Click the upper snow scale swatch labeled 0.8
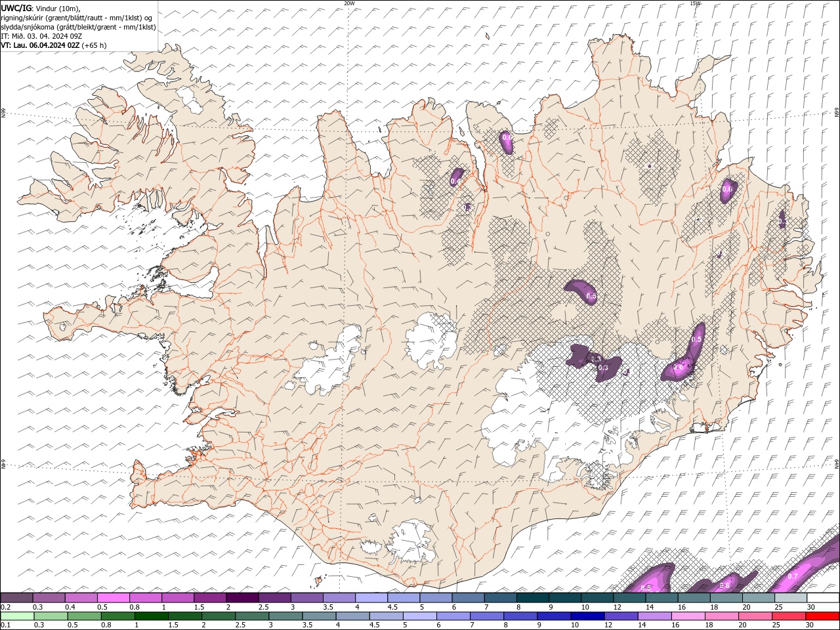The width and height of the screenshot is (840, 630). (145, 598)
